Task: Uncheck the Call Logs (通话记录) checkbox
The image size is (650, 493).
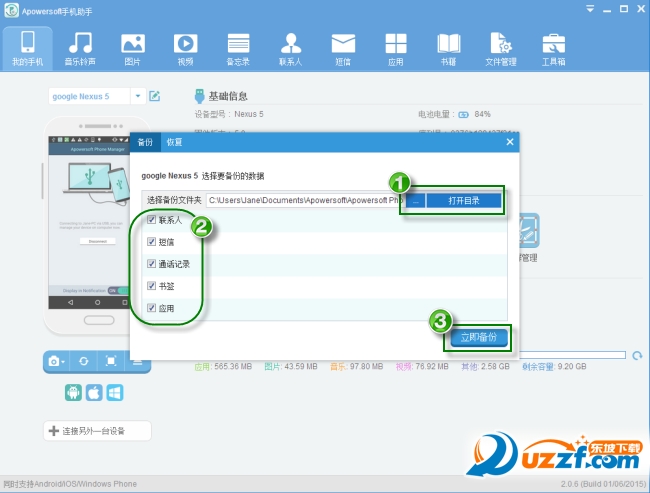Action: click(151, 263)
